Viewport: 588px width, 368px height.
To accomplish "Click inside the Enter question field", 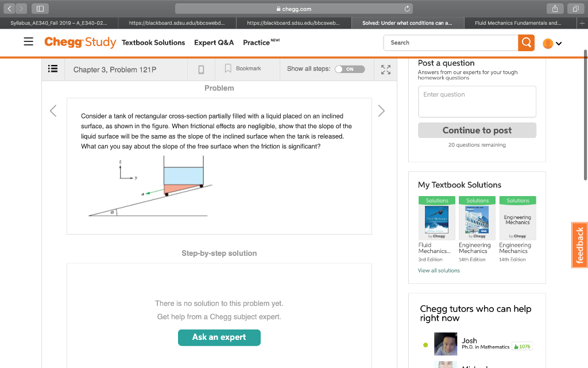I will pyautogui.click(x=477, y=101).
